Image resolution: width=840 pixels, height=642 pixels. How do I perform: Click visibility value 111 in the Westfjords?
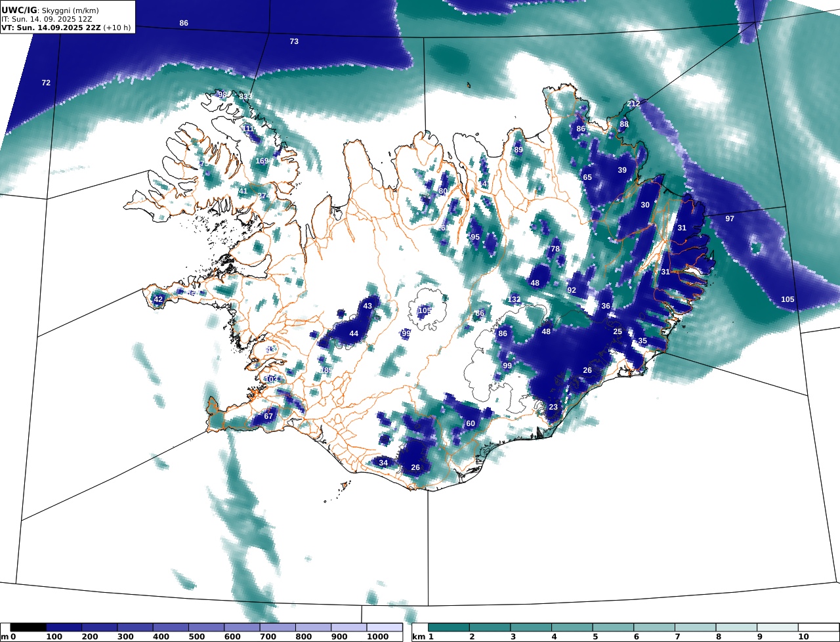249,129
